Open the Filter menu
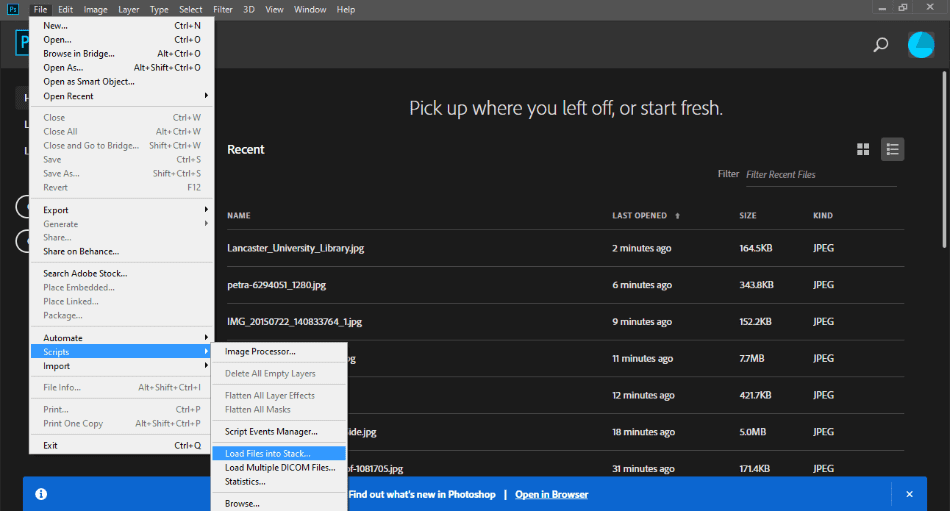 point(222,10)
